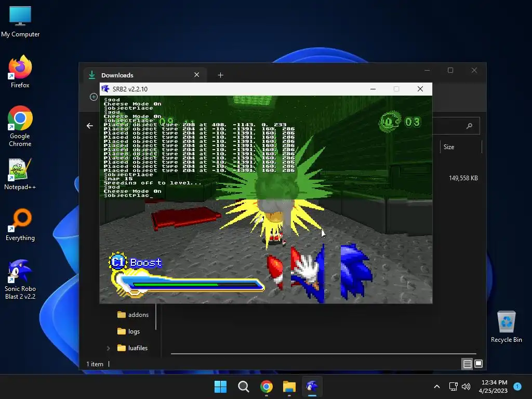Click the "Speeding off to level..." console line
Viewport: 532px width, 399px height.
152,183
